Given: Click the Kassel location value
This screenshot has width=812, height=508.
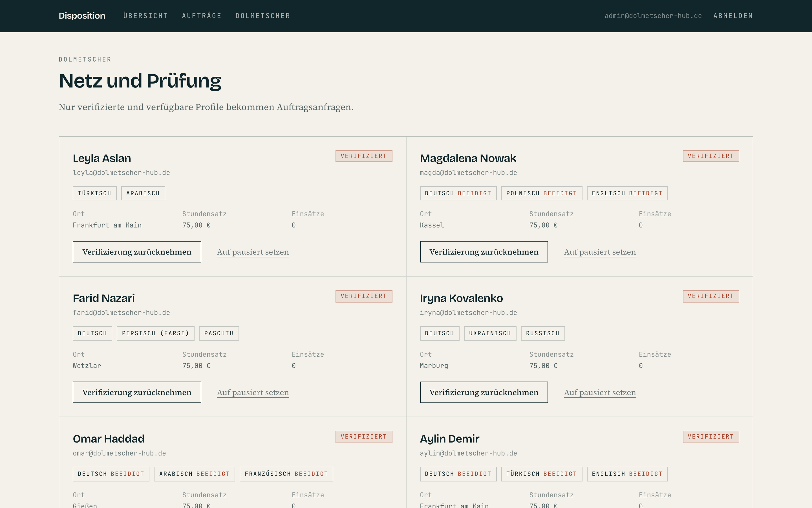Looking at the screenshot, I should 432,225.
